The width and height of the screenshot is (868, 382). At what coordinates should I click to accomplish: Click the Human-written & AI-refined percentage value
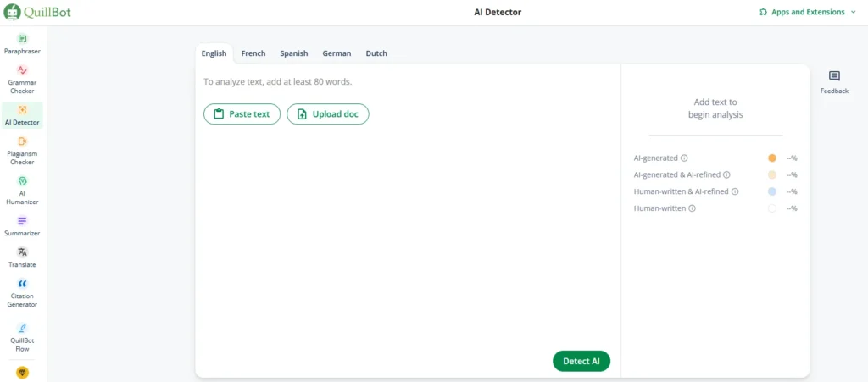[792, 191]
